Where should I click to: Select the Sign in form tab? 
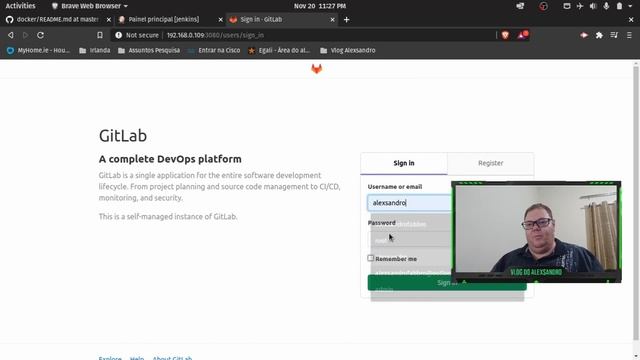(x=404, y=163)
